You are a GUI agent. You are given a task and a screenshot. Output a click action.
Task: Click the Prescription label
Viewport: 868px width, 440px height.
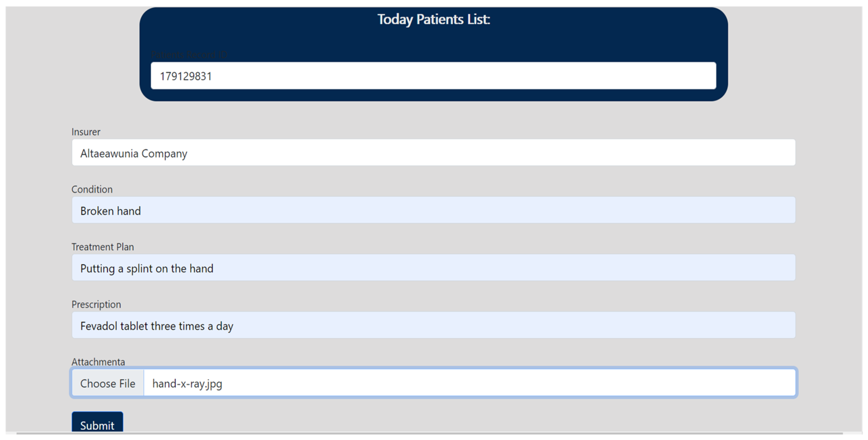[x=96, y=304]
